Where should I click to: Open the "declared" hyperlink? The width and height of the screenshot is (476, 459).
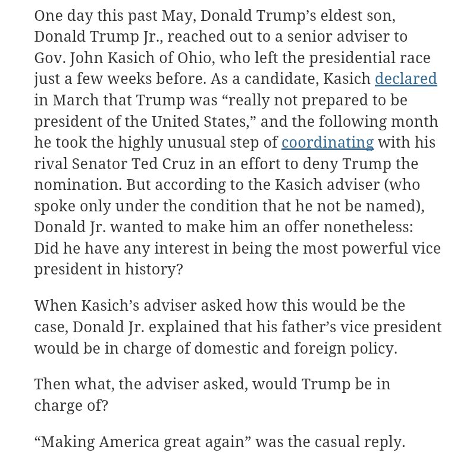click(x=405, y=79)
